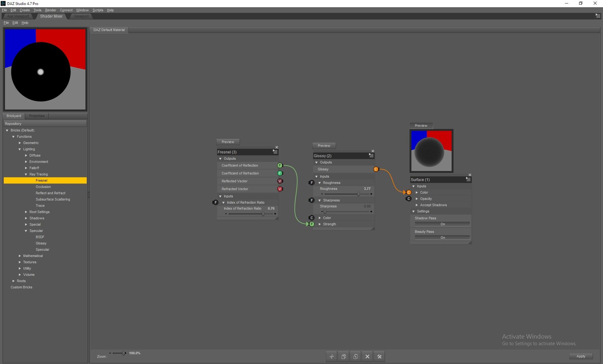Click the hammer and wrench tools icon
Image resolution: width=603 pixels, height=364 pixels.
pyautogui.click(x=379, y=356)
